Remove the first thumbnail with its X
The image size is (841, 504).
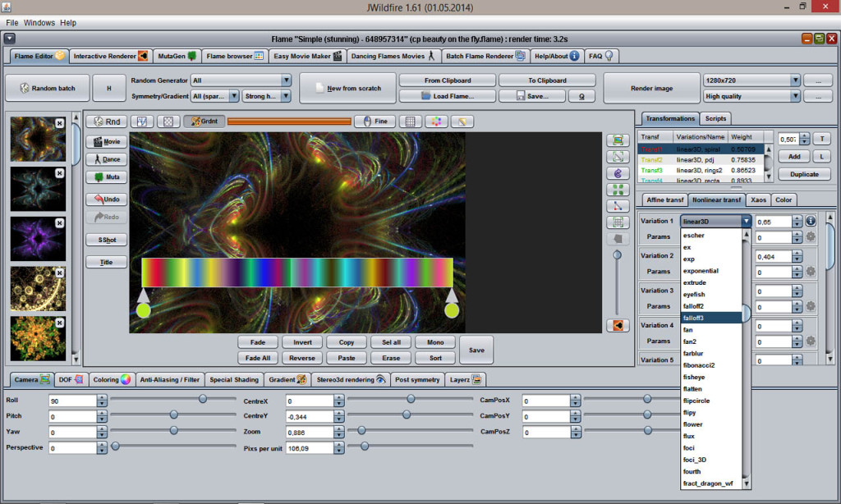coord(59,123)
